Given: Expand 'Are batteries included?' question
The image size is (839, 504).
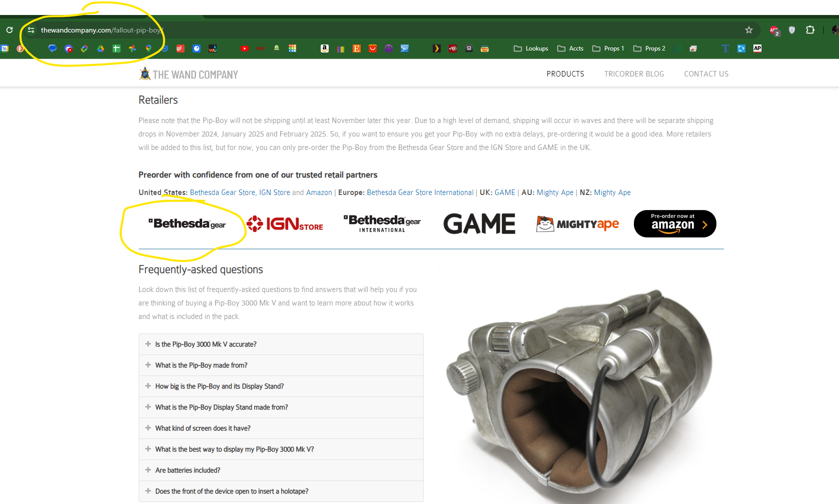Looking at the screenshot, I should pyautogui.click(x=281, y=470).
